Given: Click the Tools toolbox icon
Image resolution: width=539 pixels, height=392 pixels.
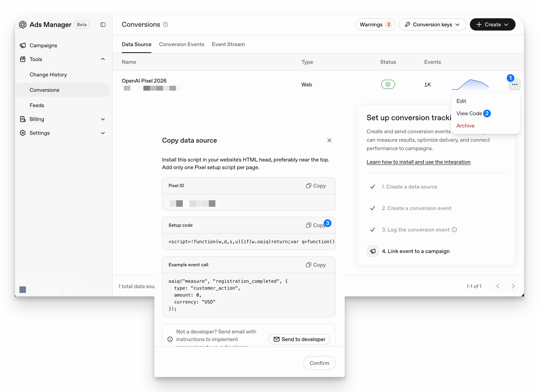Looking at the screenshot, I should click(23, 59).
